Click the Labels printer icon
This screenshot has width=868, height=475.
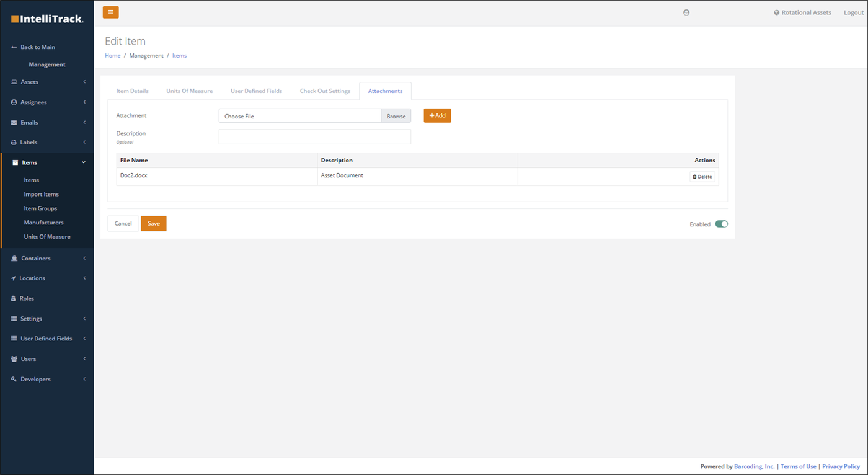coord(14,143)
